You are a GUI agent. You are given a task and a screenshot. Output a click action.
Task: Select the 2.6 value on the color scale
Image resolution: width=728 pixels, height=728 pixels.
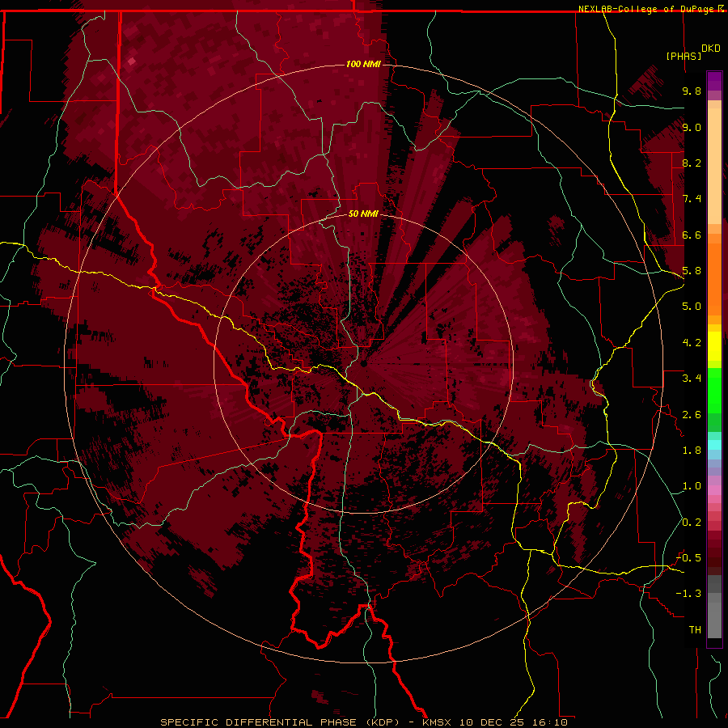(692, 415)
